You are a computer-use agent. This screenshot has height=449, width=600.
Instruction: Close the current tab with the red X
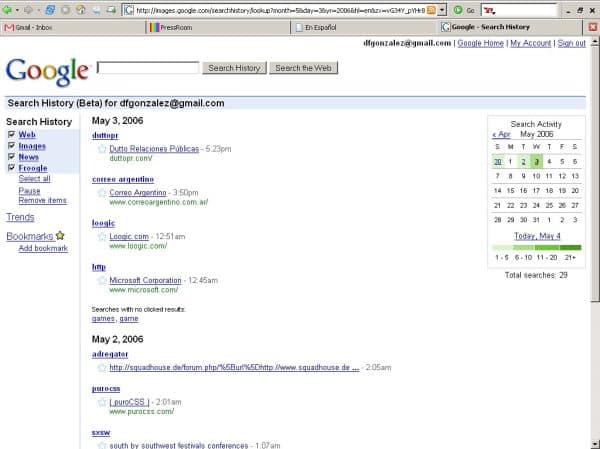tap(593, 27)
